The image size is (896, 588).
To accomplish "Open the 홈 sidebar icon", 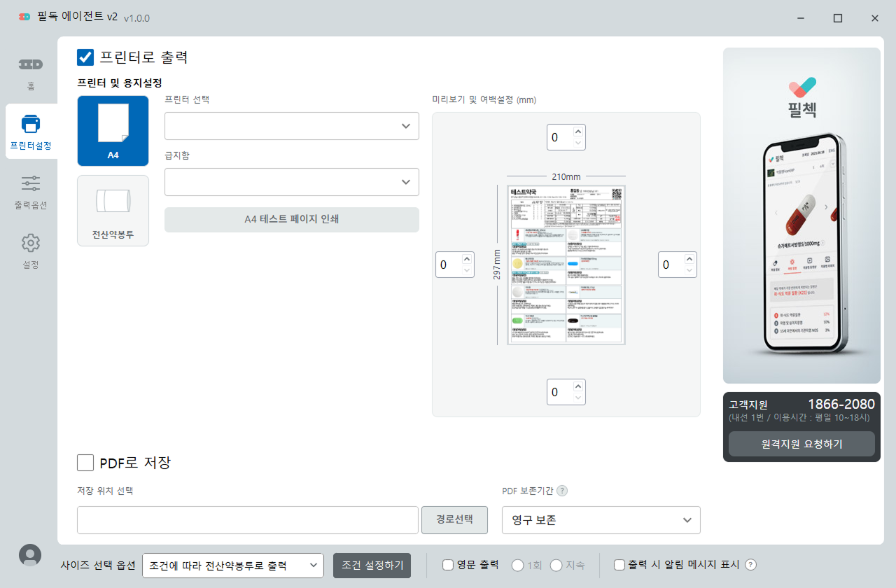I will click(31, 65).
